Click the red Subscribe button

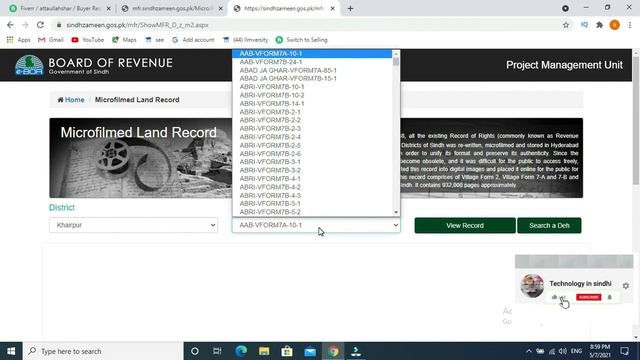pos(589,297)
